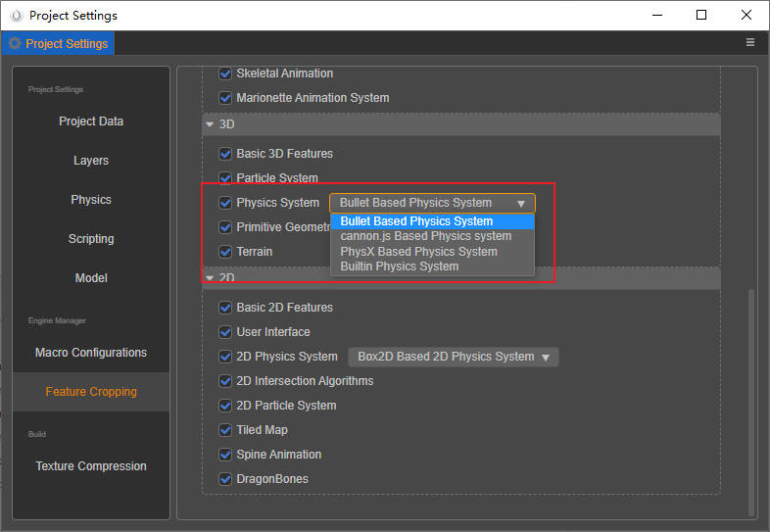Click the Cocos logo in title bar

coord(17,16)
